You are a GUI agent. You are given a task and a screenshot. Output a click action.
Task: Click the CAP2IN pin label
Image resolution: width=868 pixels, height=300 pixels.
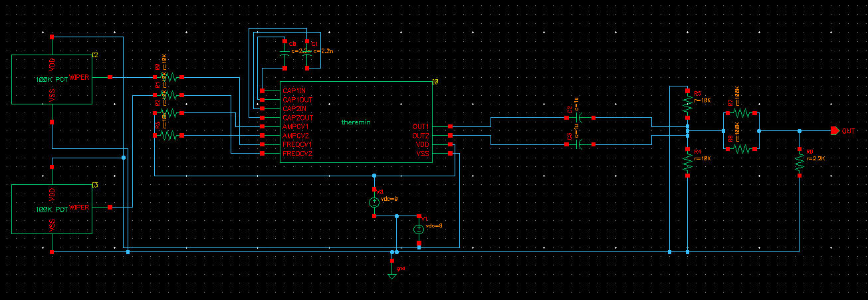pos(294,108)
